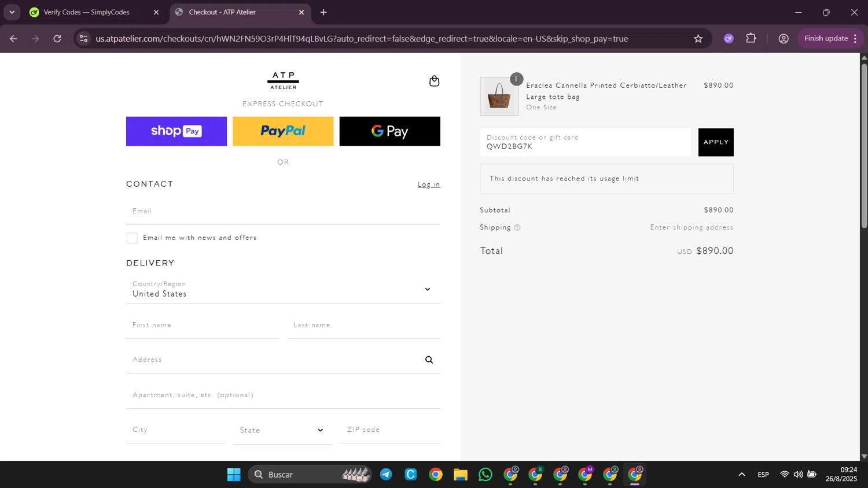Click the City input field
The image size is (868, 488).
point(176,430)
